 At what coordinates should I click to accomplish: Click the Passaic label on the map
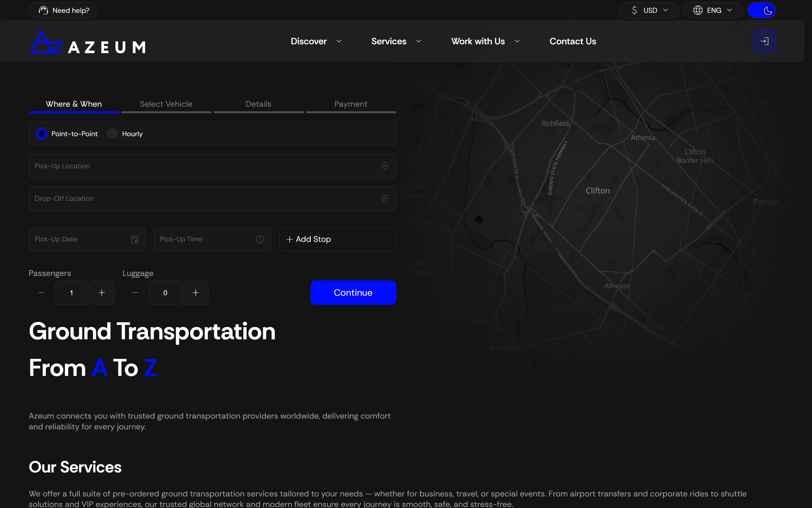(x=766, y=202)
